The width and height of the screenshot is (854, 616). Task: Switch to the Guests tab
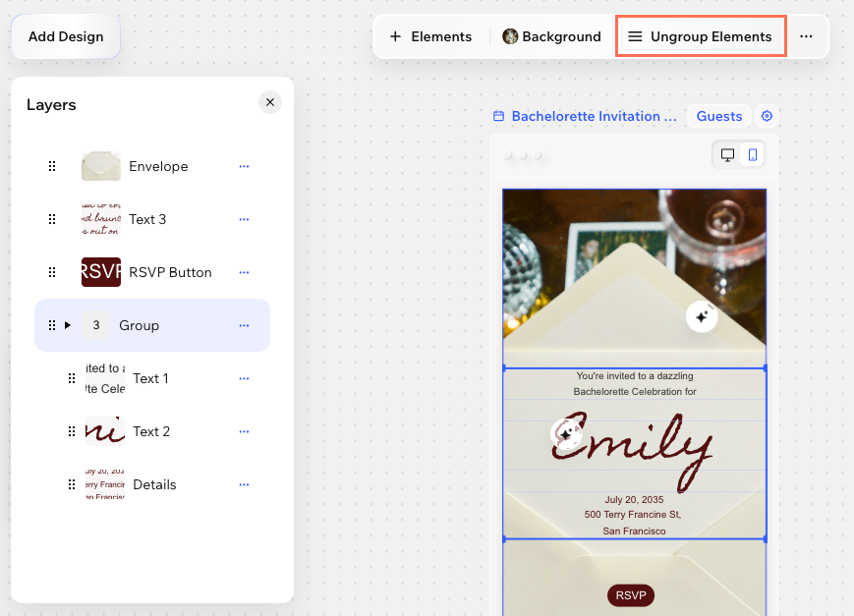pyautogui.click(x=718, y=116)
